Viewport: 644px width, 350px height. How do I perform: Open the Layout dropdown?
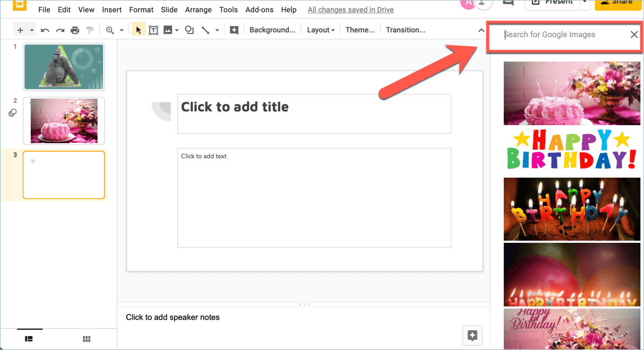coord(320,30)
